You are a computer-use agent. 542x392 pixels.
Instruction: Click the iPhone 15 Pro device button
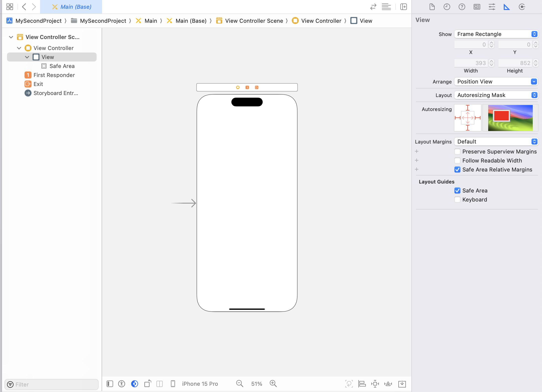200,383
